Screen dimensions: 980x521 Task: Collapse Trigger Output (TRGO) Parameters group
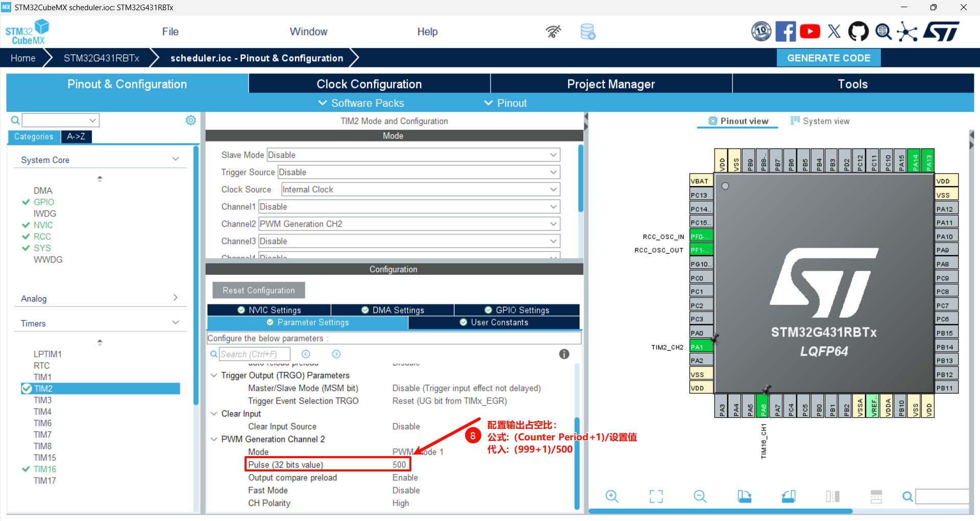click(x=214, y=375)
